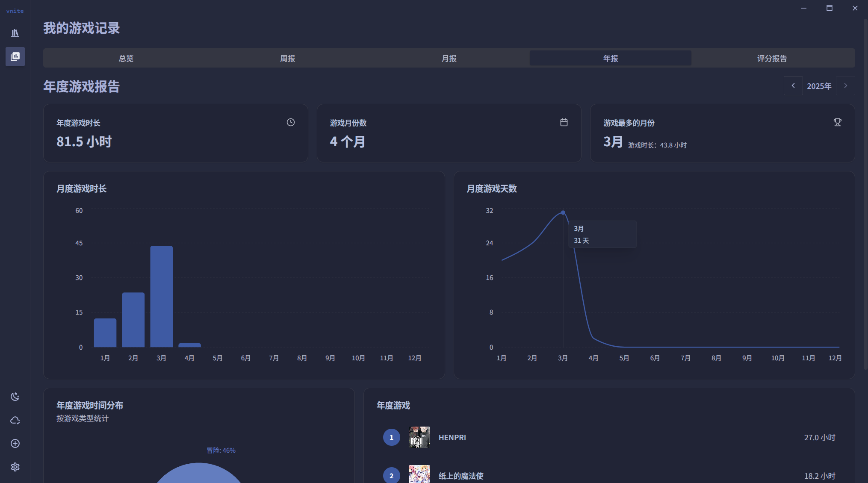Click trophy icon on top month card
The width and height of the screenshot is (868, 483).
tap(837, 122)
